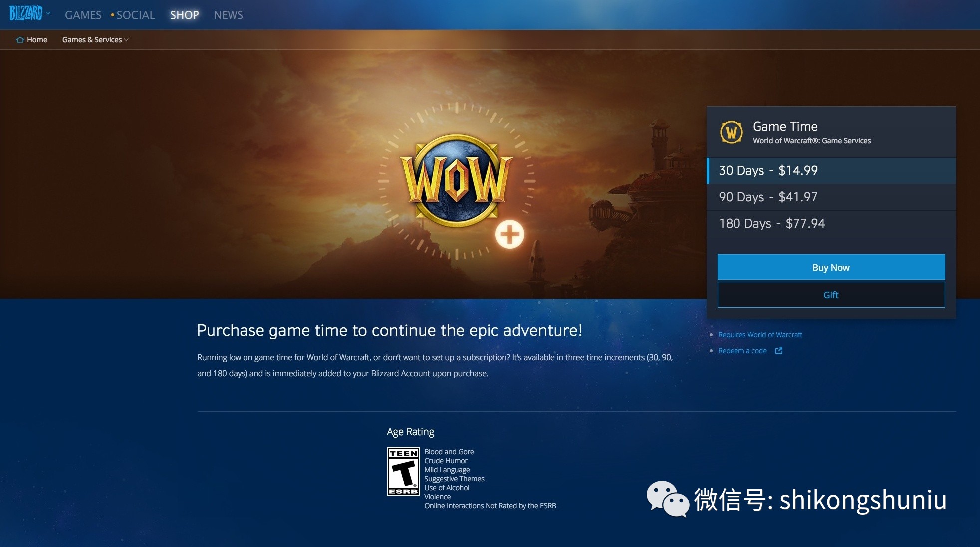Open the Requires World of Warcraft link
980x547 pixels.
[760, 335]
